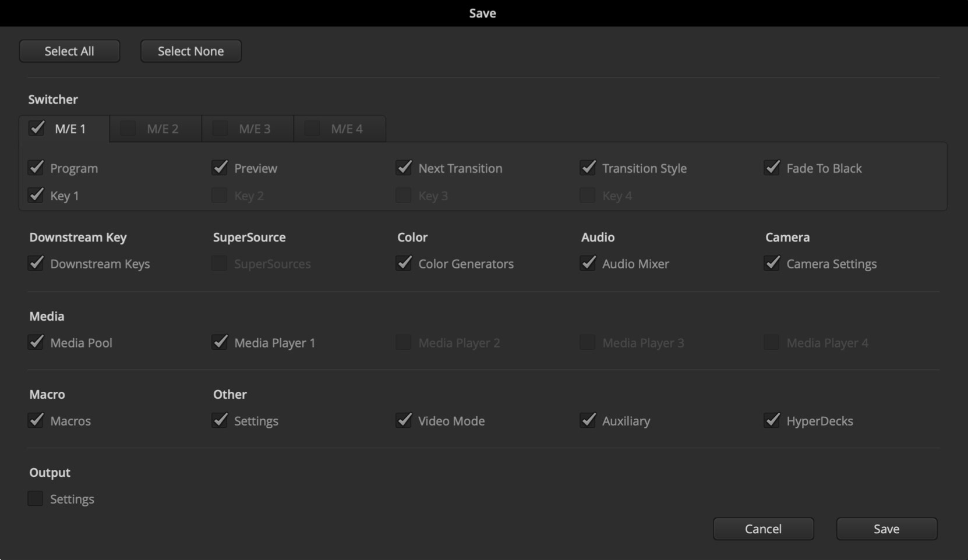This screenshot has width=968, height=560.
Task: Uncheck Downstream Keys
Action: tap(36, 263)
